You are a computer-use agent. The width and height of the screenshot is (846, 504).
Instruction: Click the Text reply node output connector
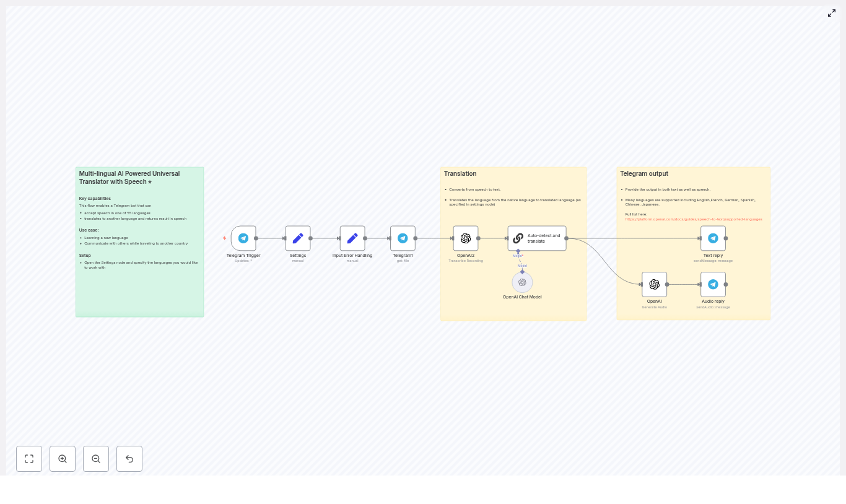click(x=726, y=238)
